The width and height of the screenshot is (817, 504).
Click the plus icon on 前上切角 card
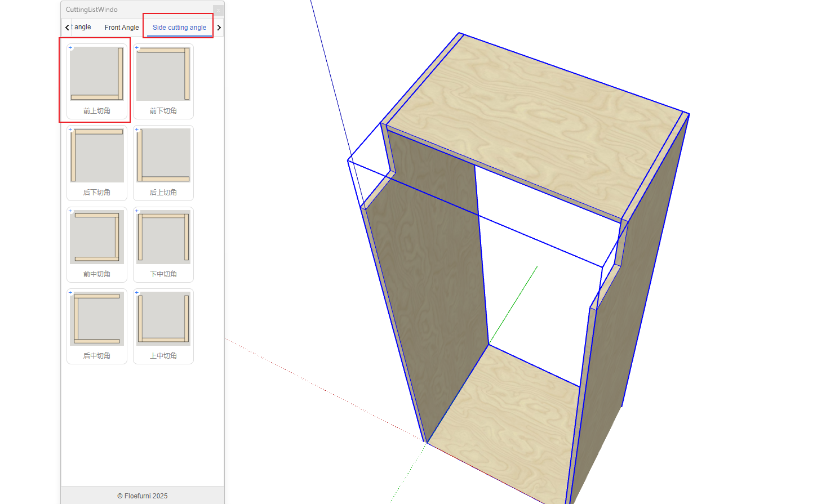[x=70, y=48]
